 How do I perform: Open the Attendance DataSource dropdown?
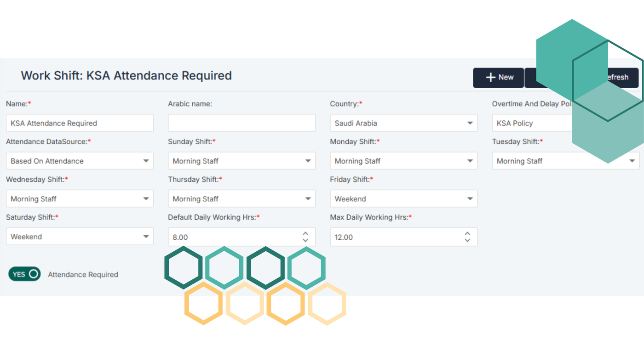tap(79, 161)
